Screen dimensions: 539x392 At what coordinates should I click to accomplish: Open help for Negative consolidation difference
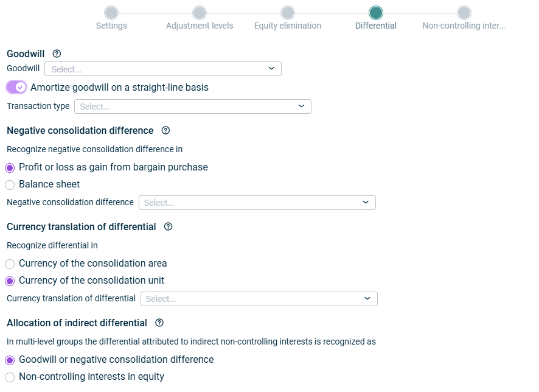[x=165, y=130]
